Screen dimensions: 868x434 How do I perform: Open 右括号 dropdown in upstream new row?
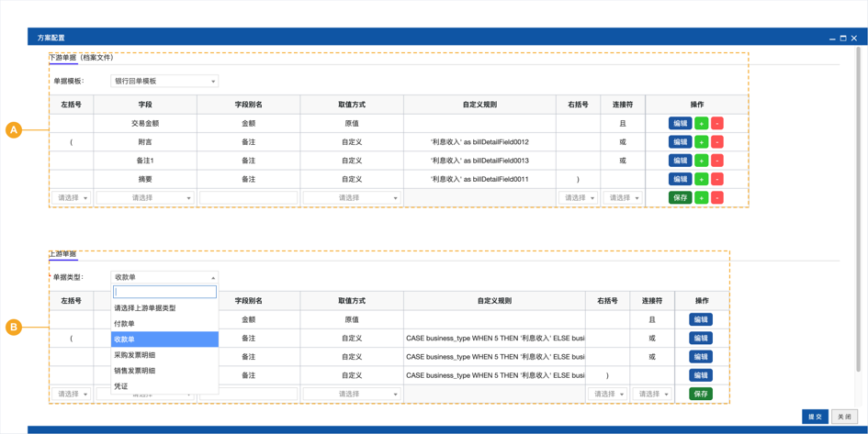[607, 395]
